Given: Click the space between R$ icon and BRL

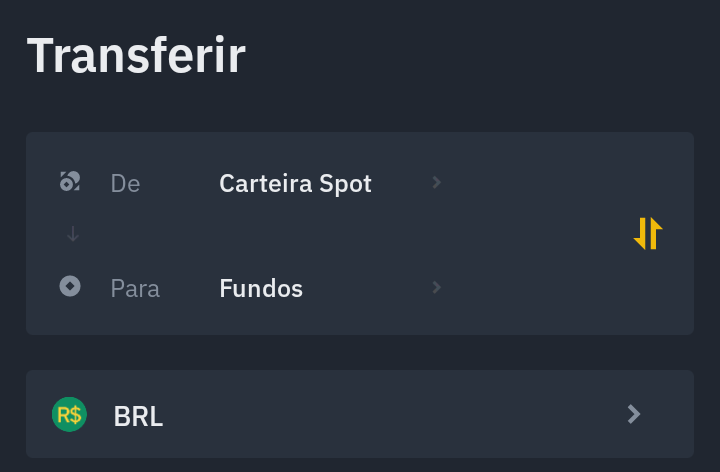Looking at the screenshot, I should tap(100, 415).
